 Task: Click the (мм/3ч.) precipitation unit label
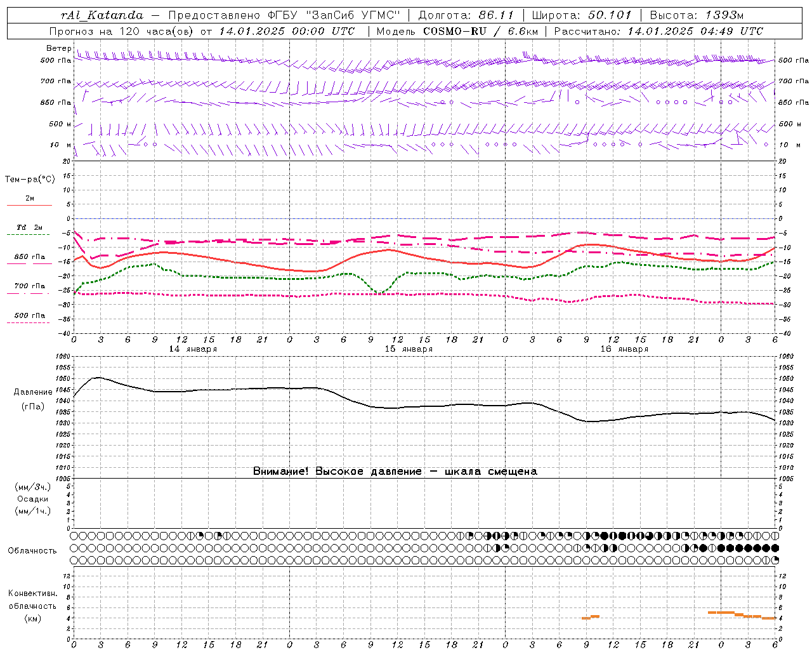click(x=33, y=487)
